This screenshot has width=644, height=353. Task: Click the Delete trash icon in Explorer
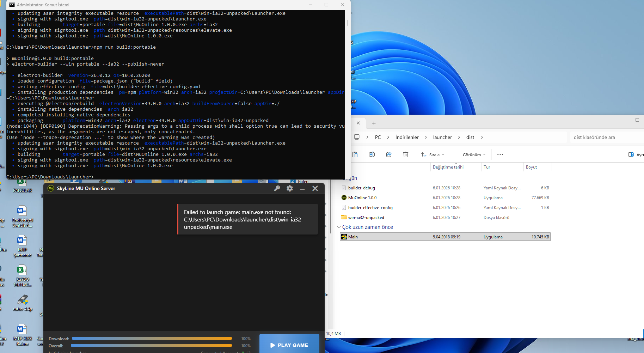click(x=406, y=154)
